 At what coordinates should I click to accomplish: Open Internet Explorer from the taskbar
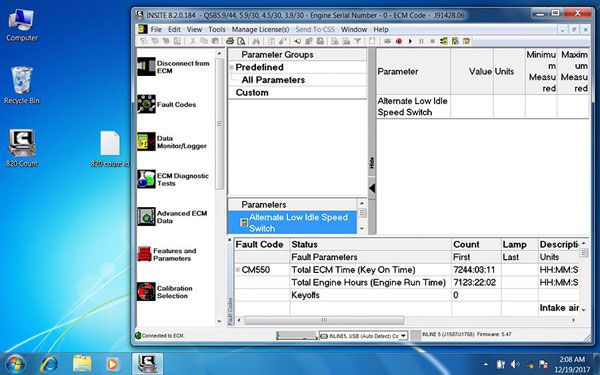coord(49,364)
